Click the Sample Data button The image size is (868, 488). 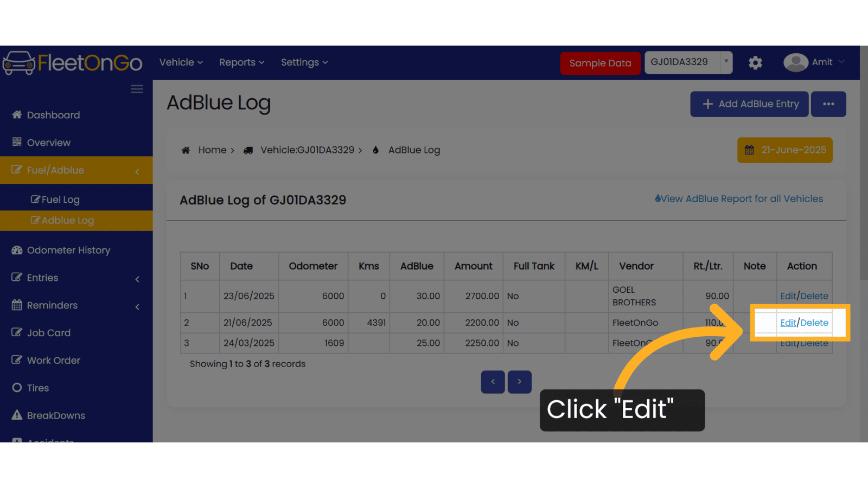600,63
